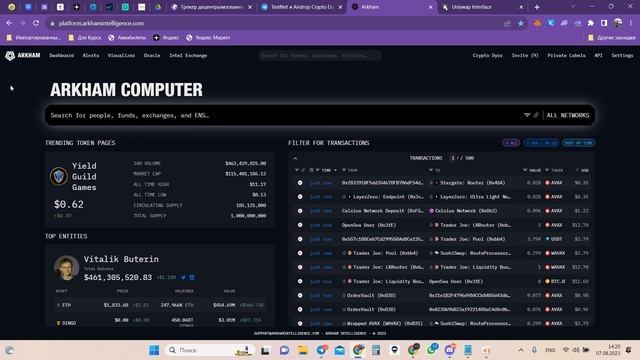Viewport: 640px width, 360px height.
Task: Open Celsius Network (0x8b3) recipient
Action: (x=466, y=211)
